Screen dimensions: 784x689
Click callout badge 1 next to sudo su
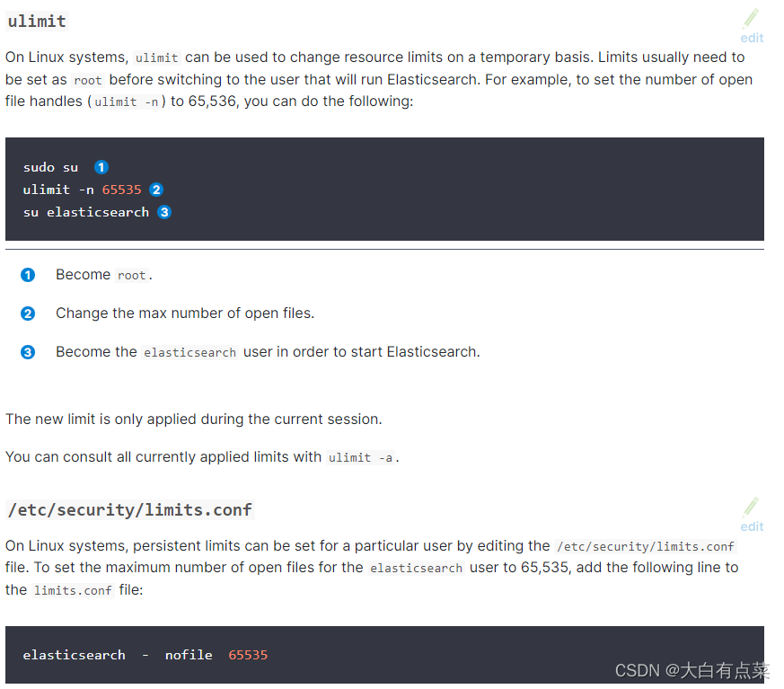coord(101,167)
